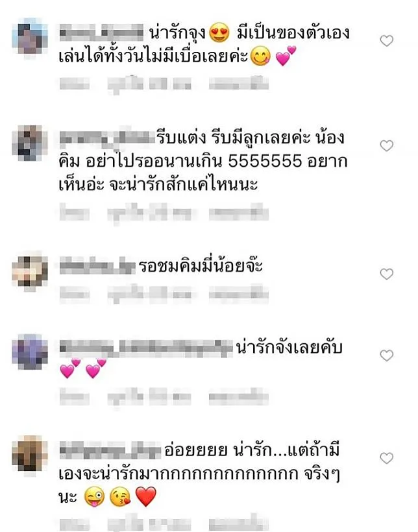The width and height of the screenshot is (418, 532).
Task: Tap heart next to น่ารักจังเลยคับ comment
Action: 386,356
